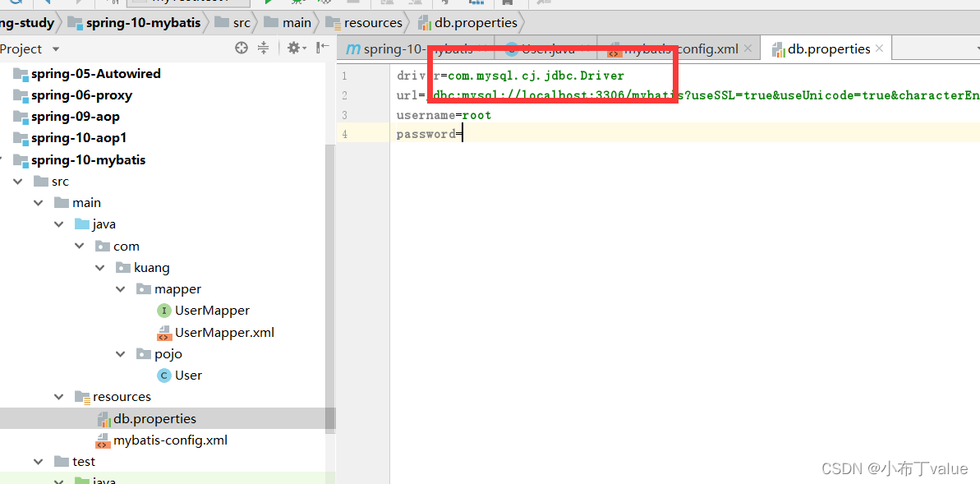Open the Project view dropdown
Viewport: 980px width, 484px height.
click(56, 48)
